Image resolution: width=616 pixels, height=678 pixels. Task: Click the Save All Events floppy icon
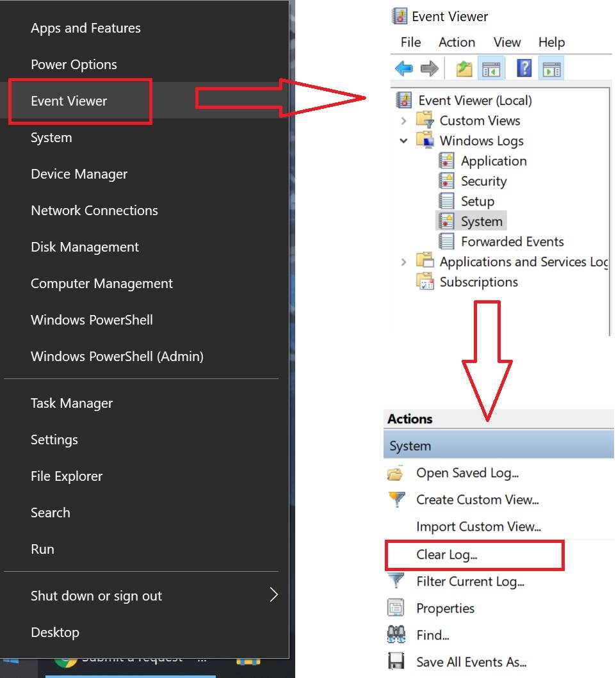coord(396,661)
